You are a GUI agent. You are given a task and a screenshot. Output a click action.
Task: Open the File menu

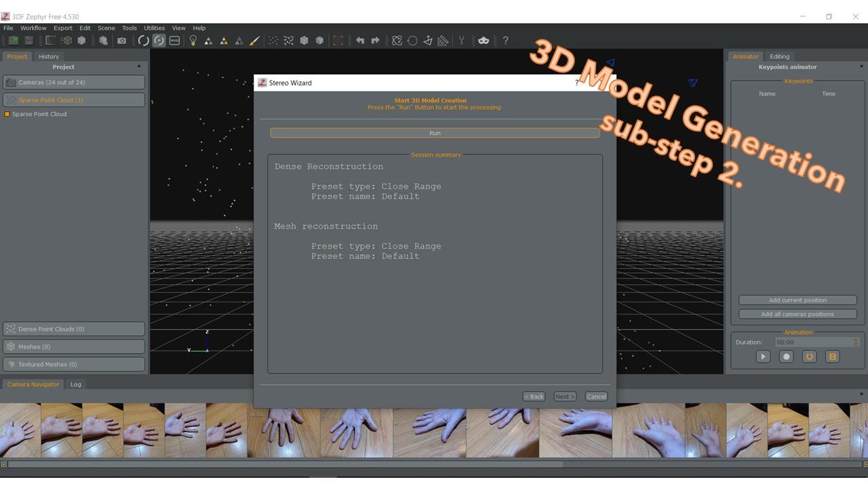point(8,28)
